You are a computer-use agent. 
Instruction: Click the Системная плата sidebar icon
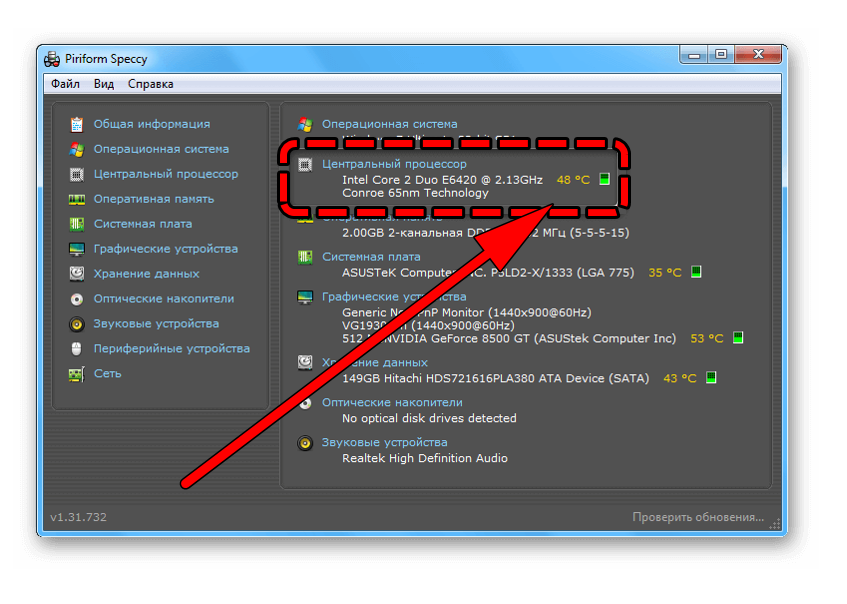[77, 224]
